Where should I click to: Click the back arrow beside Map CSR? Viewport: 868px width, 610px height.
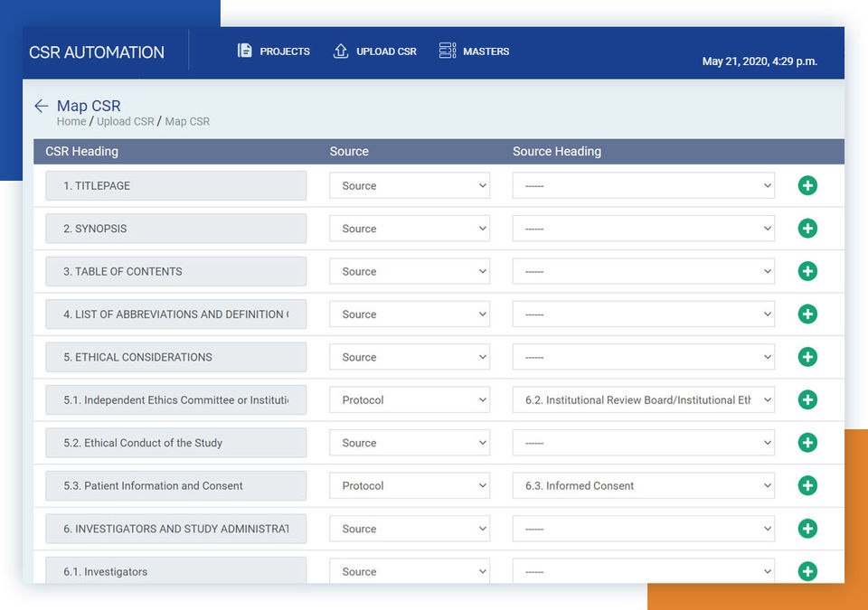[x=42, y=106]
